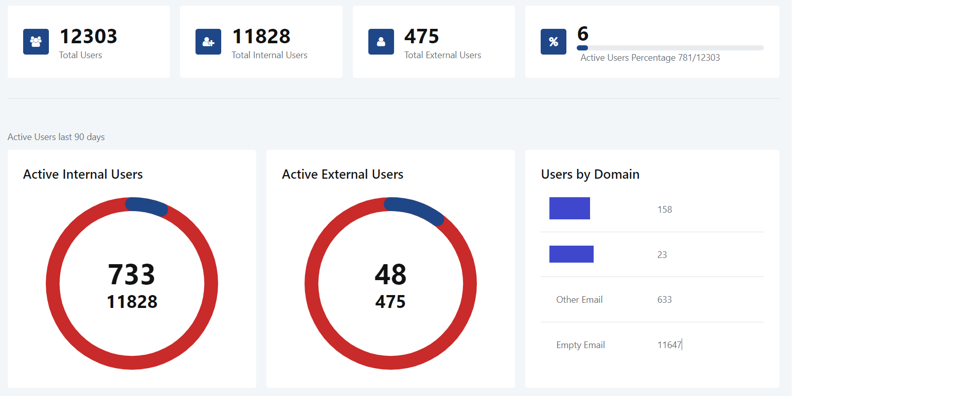Click the Active Internal Users card title
The width and height of the screenshot is (980, 396).
(83, 175)
